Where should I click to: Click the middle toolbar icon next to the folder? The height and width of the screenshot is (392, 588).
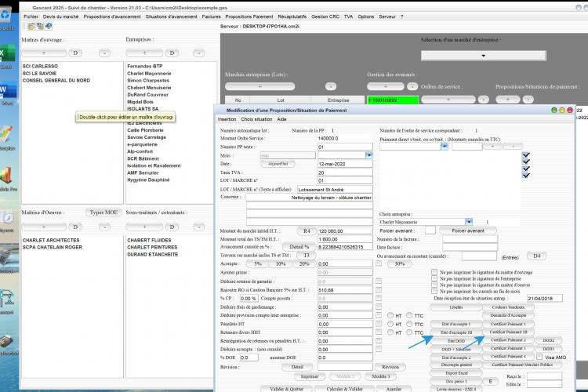[40, 26]
